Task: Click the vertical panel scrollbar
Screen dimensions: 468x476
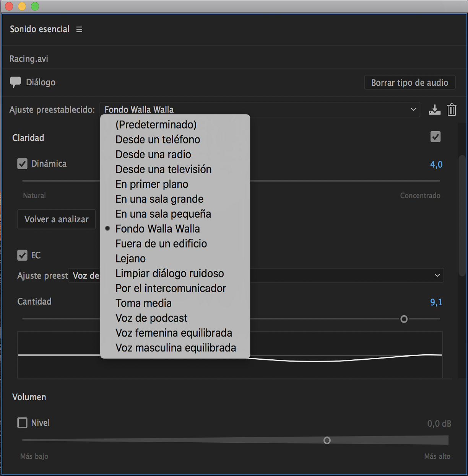Action: pos(462,215)
